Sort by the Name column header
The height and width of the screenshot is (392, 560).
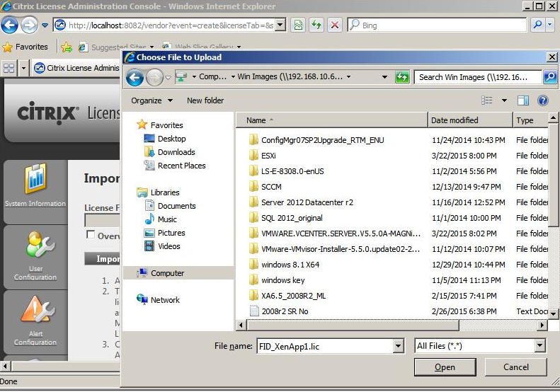pos(332,120)
